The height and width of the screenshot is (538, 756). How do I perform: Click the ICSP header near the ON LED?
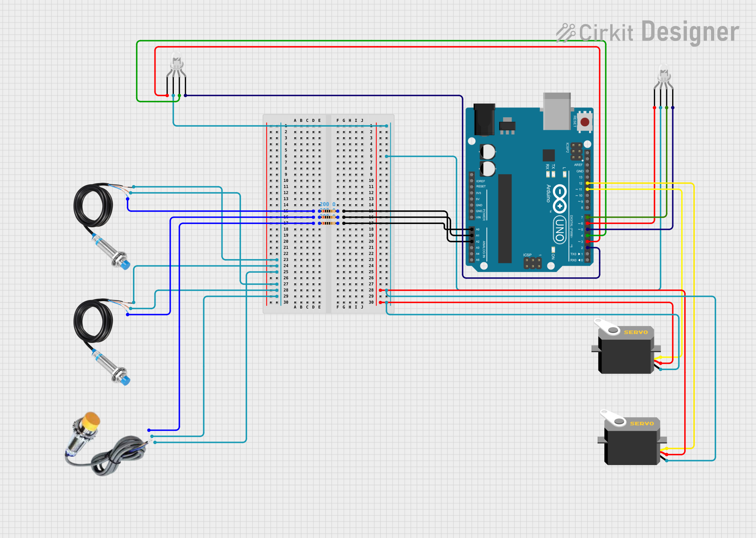coord(533,263)
